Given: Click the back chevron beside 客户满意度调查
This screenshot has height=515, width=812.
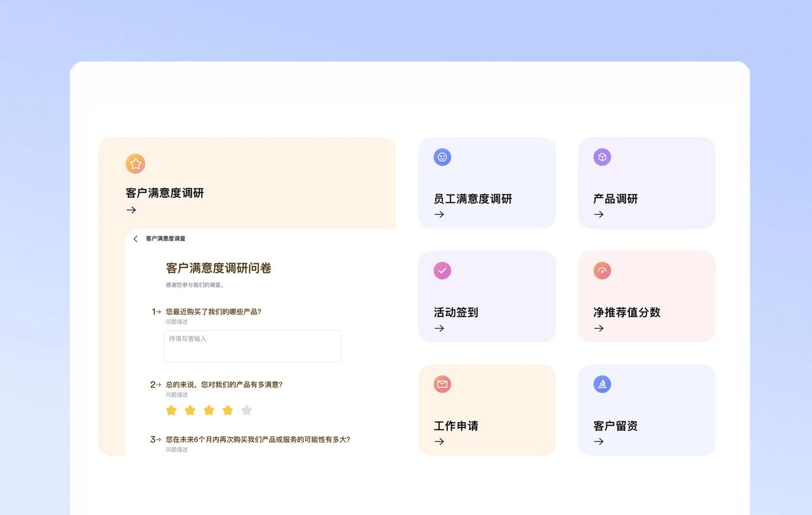Looking at the screenshot, I should 135,239.
